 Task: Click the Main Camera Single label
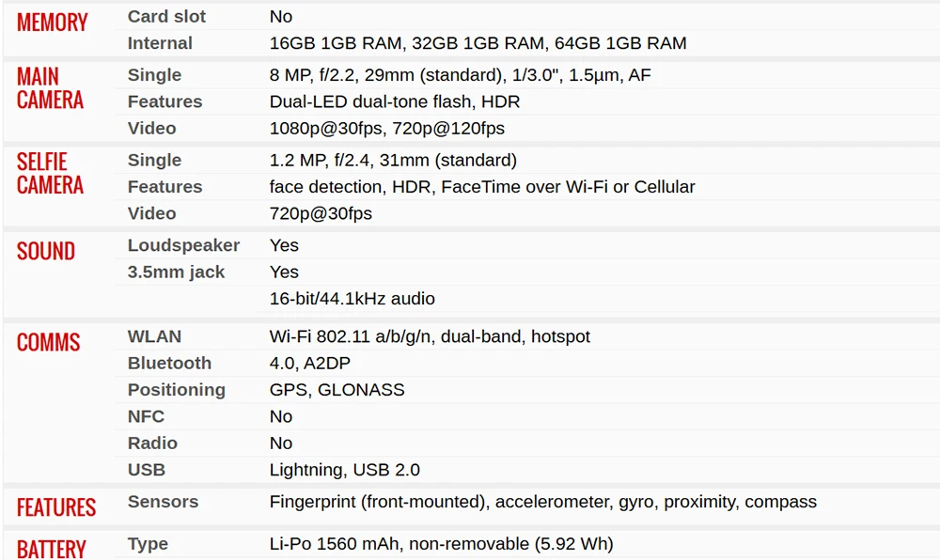(154, 75)
